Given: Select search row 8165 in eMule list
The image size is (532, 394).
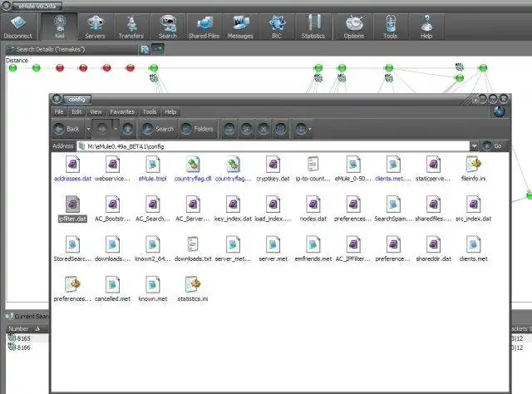Looking at the screenshot, I should [x=27, y=338].
